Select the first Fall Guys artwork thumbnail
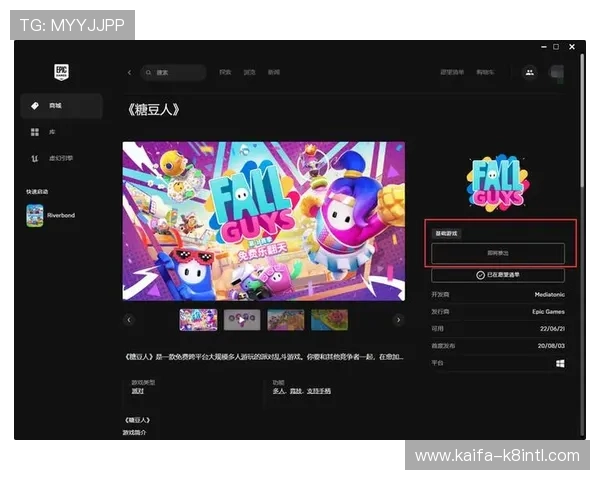The image size is (600, 480). [x=198, y=320]
